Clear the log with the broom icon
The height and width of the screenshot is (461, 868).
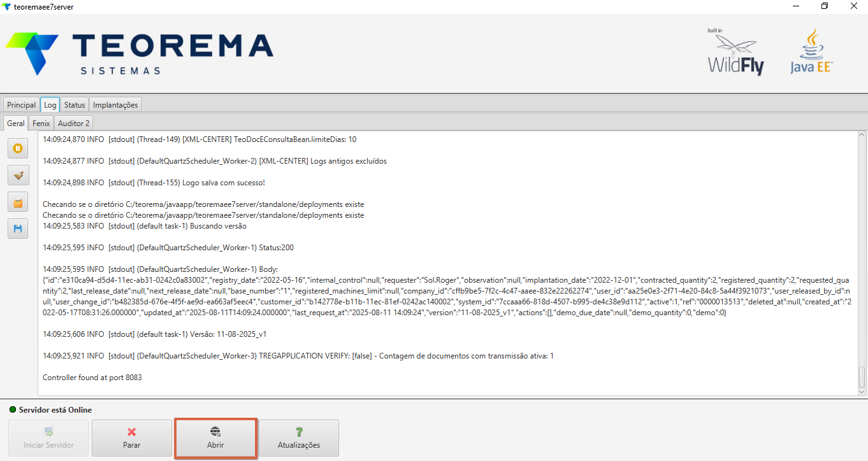click(18, 175)
